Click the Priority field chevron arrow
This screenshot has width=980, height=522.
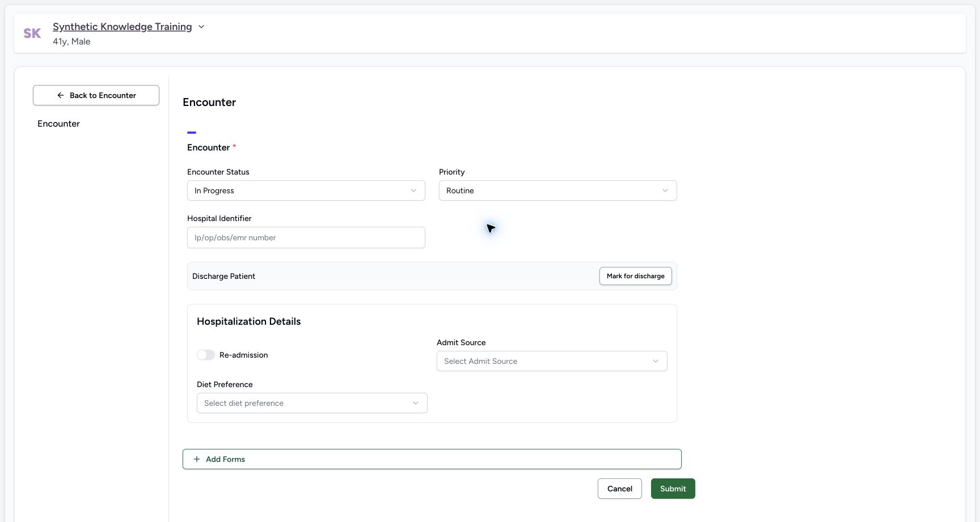tap(665, 190)
